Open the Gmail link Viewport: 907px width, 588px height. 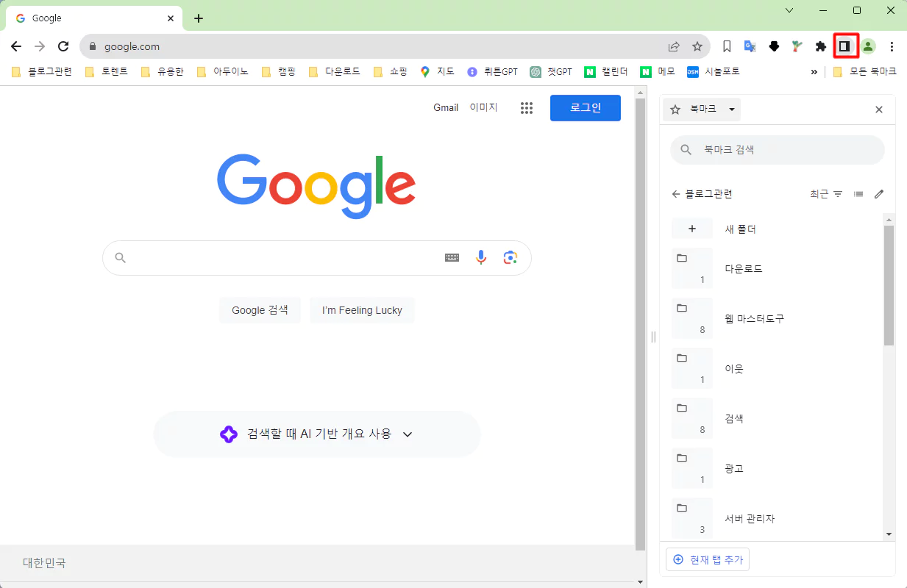coord(446,107)
